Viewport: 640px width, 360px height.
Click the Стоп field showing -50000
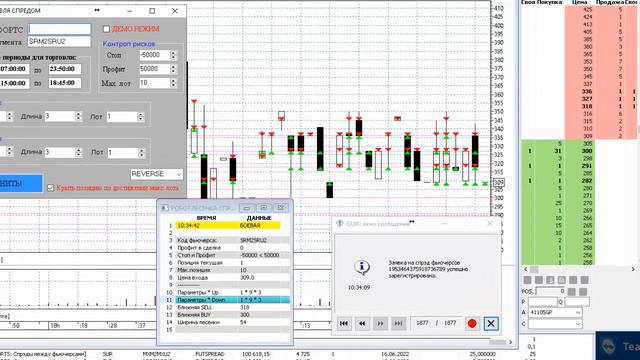coord(154,55)
